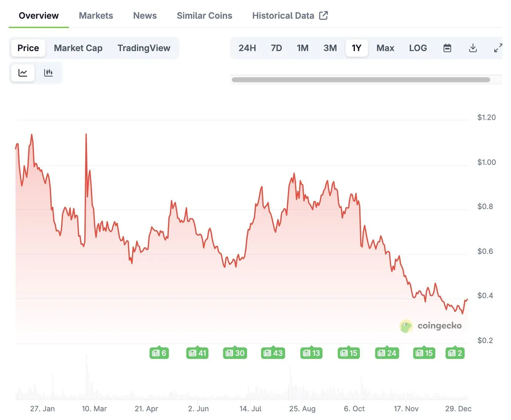Click the horizontal scrollbar under time ranges
This screenshot has width=511, height=420.
[x=360, y=80]
